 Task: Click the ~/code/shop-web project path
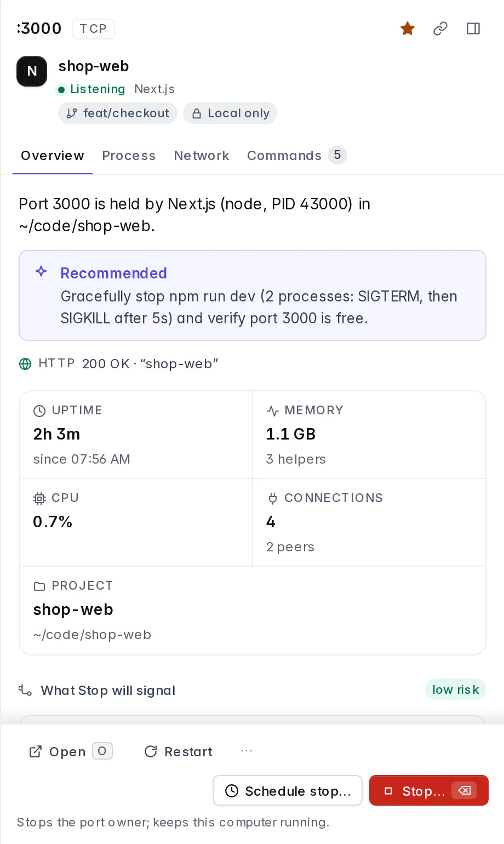point(92,635)
